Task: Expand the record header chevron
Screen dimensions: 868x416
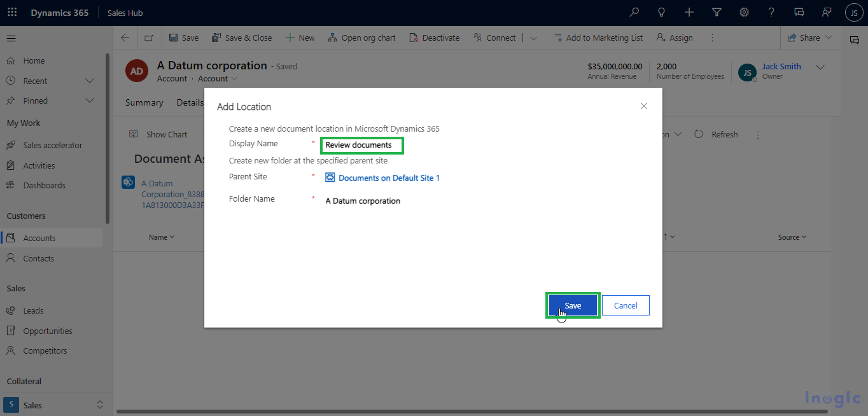Action: point(820,67)
